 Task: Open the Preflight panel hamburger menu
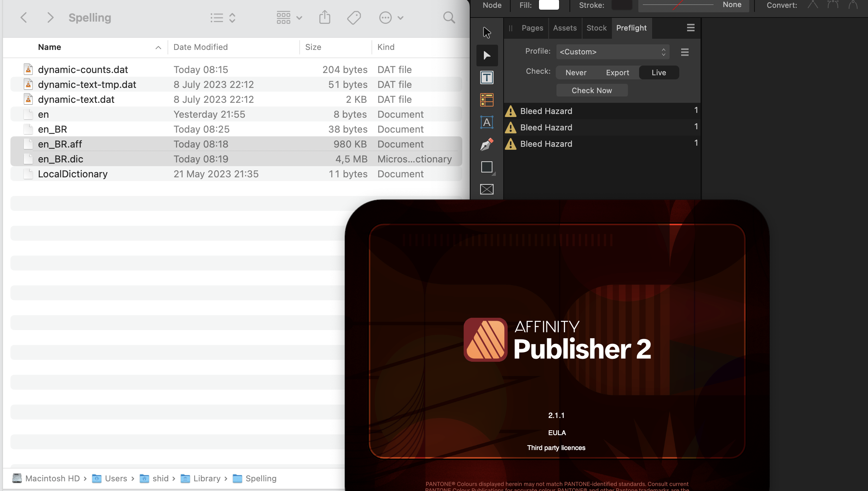[690, 28]
